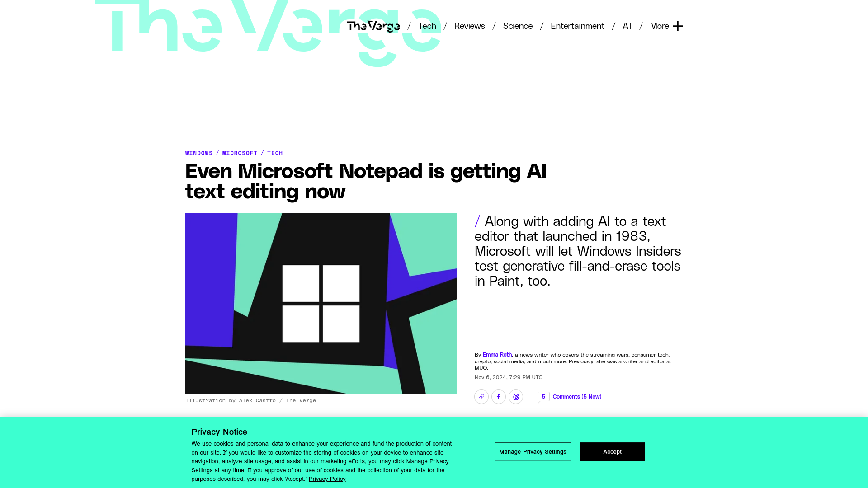Screen dimensions: 868x488
Task: Open the More menu plus icon
Action: [677, 26]
